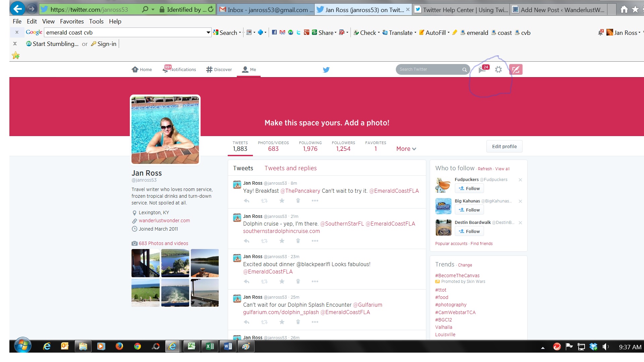This screenshot has width=644, height=362.
Task: Open the File menu
Action: 17,21
